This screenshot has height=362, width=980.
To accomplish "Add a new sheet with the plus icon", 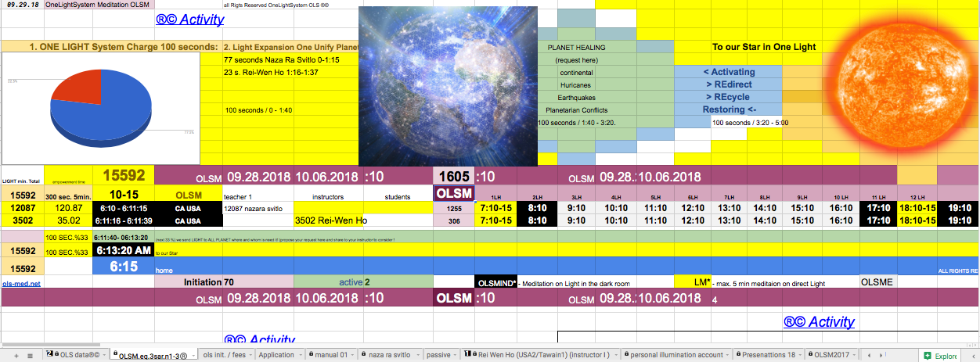I will pyautogui.click(x=16, y=355).
